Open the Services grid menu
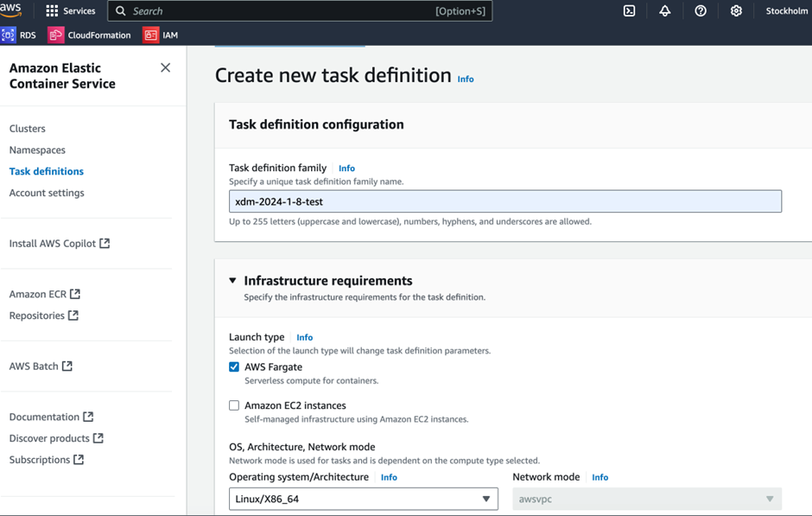 [52, 11]
